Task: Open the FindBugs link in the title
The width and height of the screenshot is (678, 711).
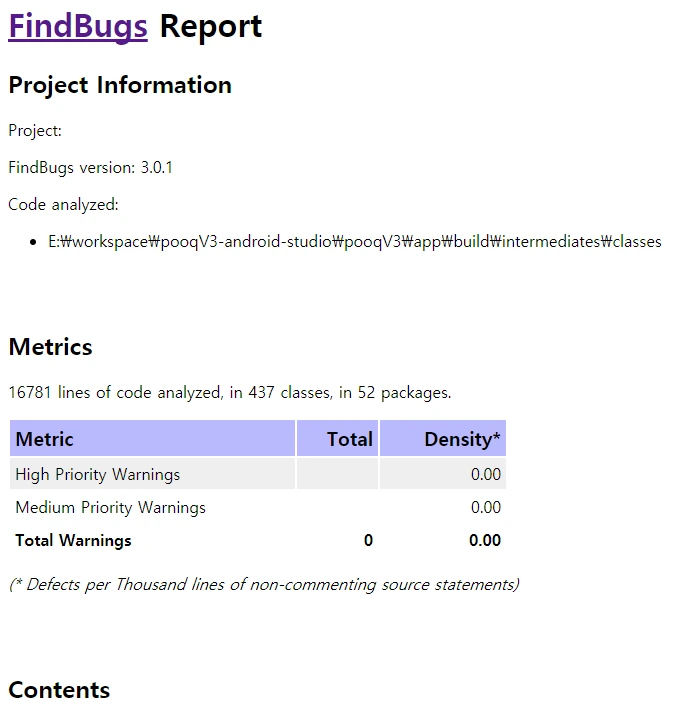Action: coord(78,26)
